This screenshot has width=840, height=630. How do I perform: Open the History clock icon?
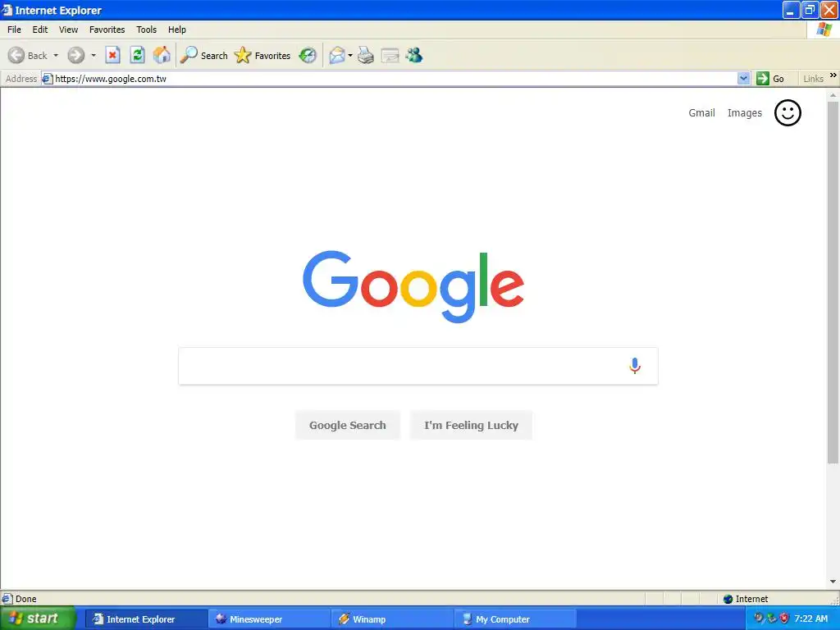(x=308, y=55)
